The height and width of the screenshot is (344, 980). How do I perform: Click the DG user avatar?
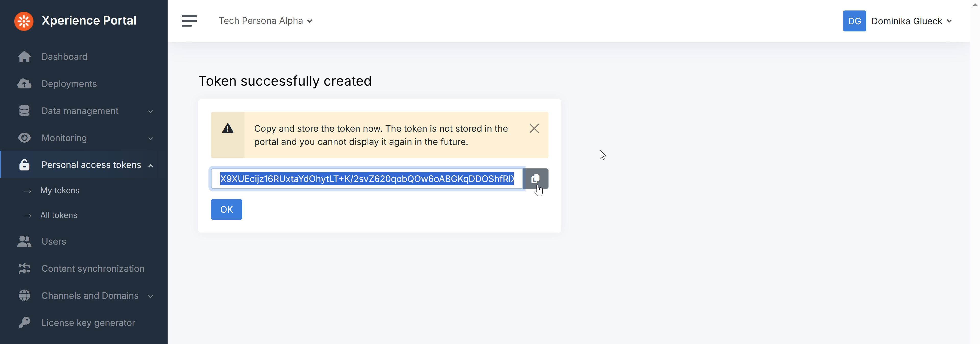pos(854,21)
